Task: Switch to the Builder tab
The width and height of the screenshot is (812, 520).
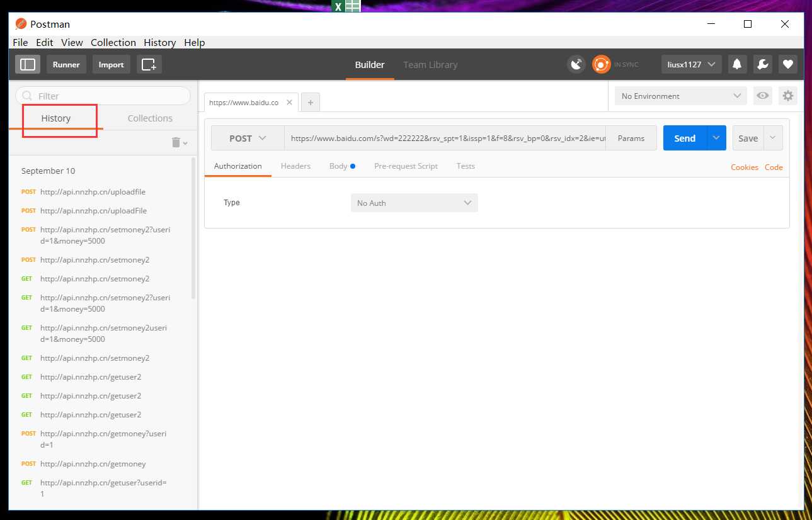Action: click(370, 64)
